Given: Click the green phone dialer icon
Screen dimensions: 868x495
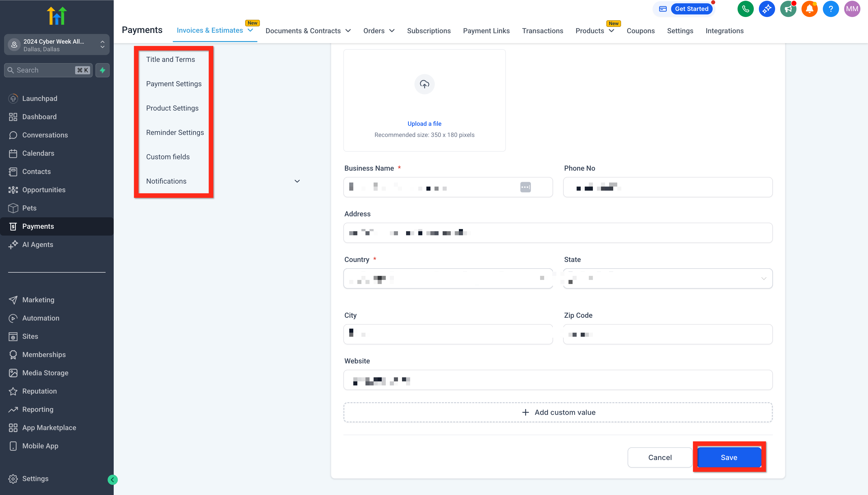Looking at the screenshot, I should [x=745, y=9].
